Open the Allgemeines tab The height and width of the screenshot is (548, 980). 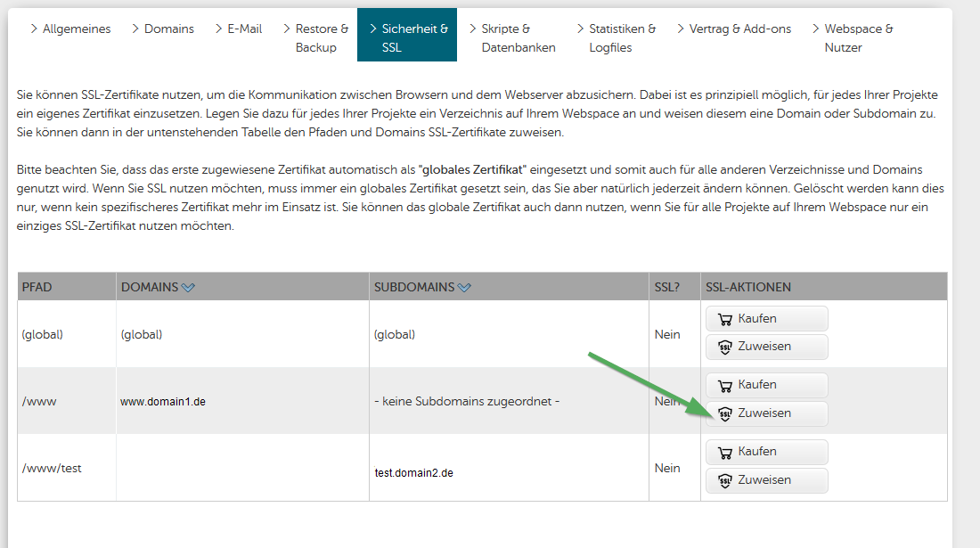(x=70, y=29)
